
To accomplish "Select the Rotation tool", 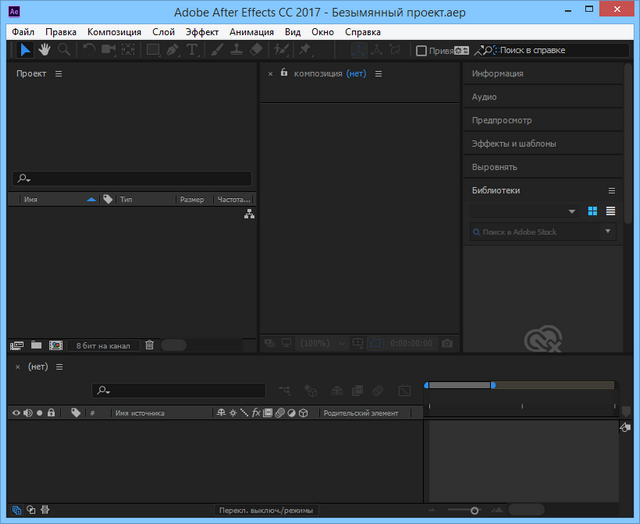I will click(x=89, y=50).
